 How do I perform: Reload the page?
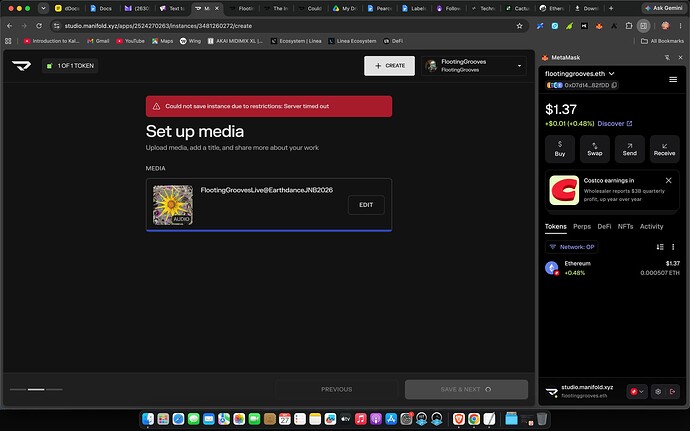[39, 26]
